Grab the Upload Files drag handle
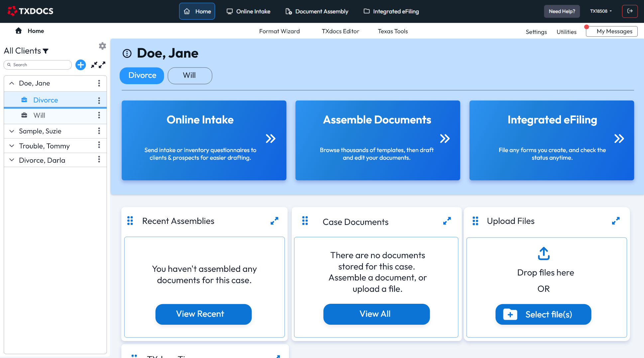Image resolution: width=644 pixels, height=358 pixels. pyautogui.click(x=475, y=221)
